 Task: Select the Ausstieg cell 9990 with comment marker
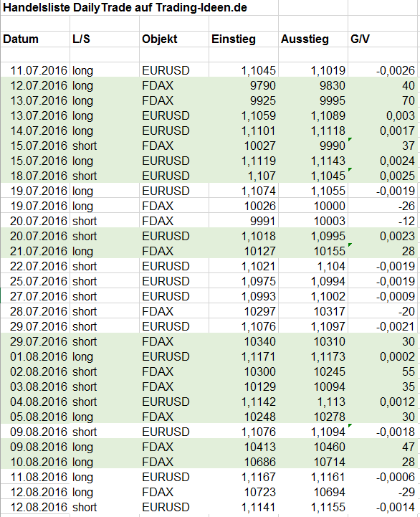point(313,146)
